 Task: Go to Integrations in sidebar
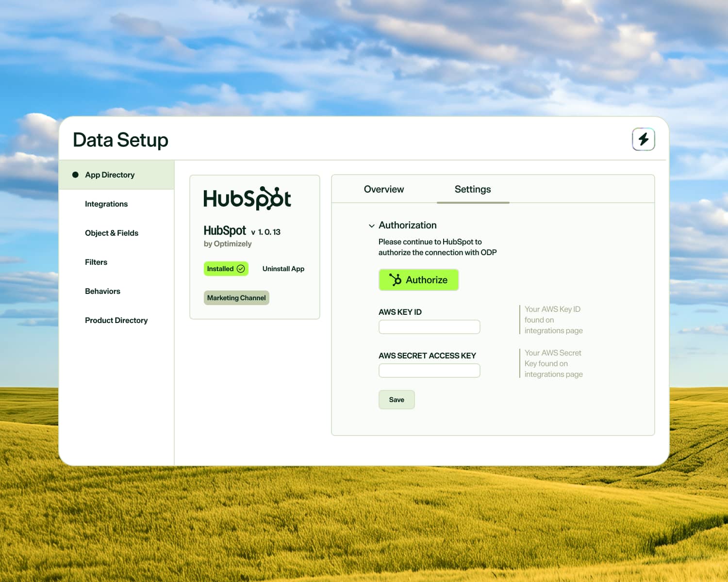pyautogui.click(x=106, y=204)
